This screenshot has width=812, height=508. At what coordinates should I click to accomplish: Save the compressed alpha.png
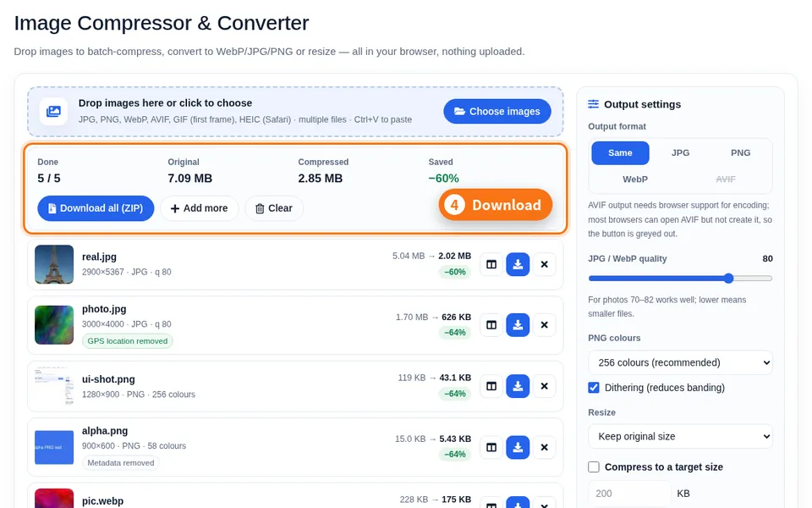[518, 447]
